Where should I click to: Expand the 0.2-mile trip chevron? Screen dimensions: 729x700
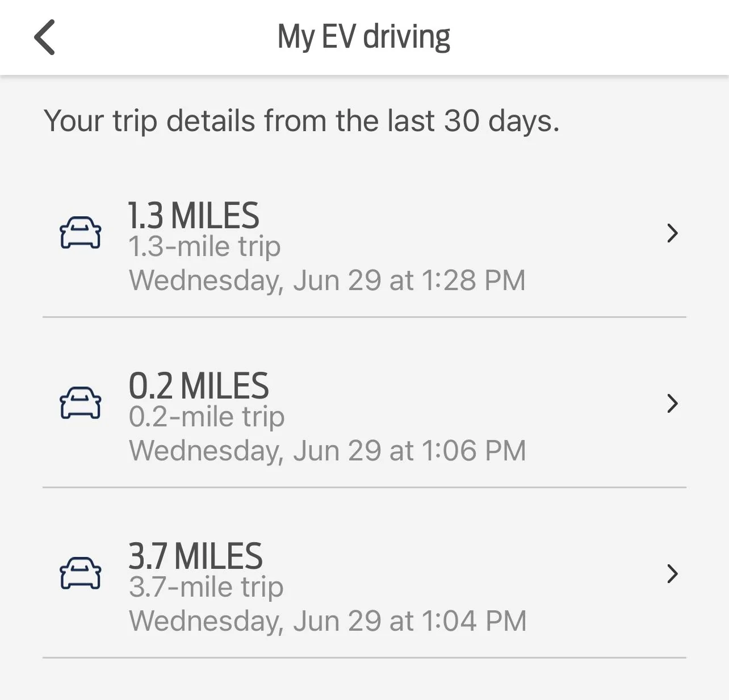(673, 403)
